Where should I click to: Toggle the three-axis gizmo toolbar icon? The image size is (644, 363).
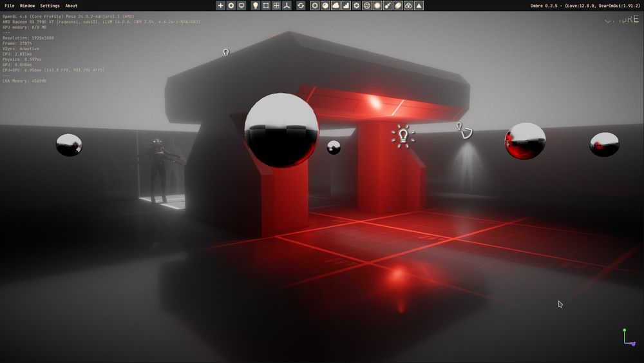coord(287,5)
